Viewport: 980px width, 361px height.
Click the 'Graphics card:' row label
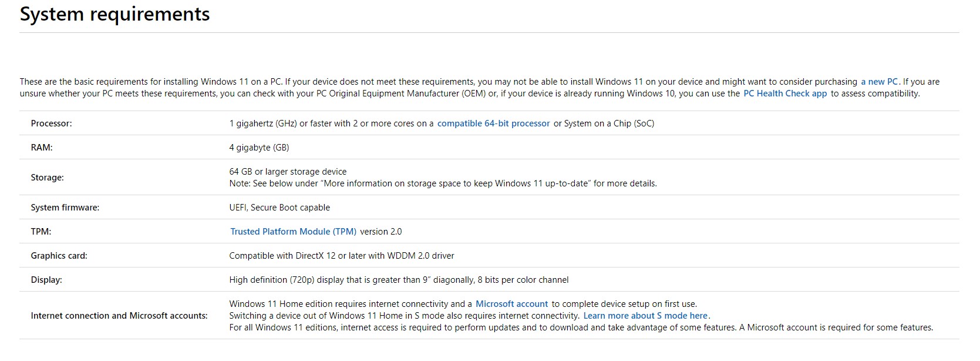pos(59,256)
